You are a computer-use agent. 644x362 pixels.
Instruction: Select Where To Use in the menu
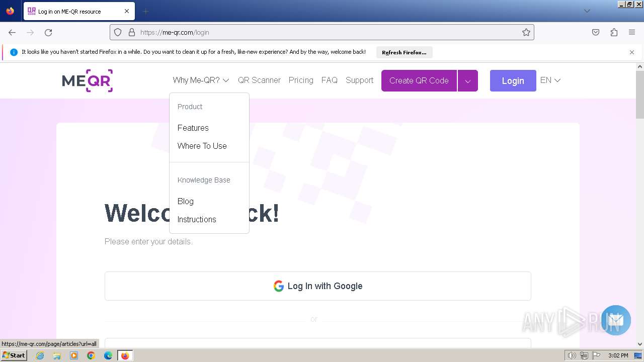tap(202, 146)
